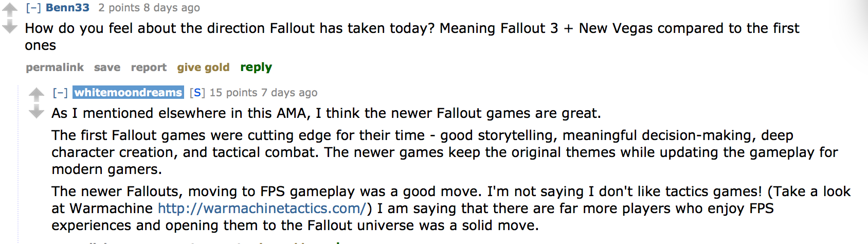This screenshot has height=244, width=868.
Task: Report Benn33's comment
Action: pos(149,67)
